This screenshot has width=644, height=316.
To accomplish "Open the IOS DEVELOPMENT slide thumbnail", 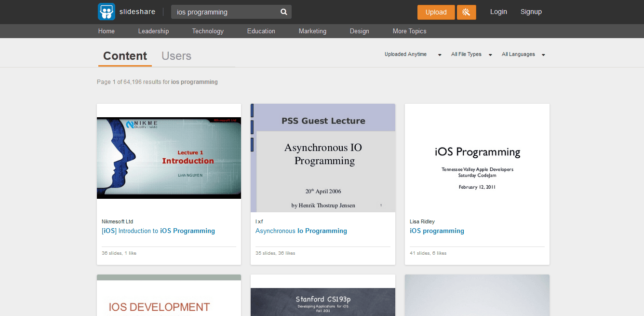I will pyautogui.click(x=169, y=295).
